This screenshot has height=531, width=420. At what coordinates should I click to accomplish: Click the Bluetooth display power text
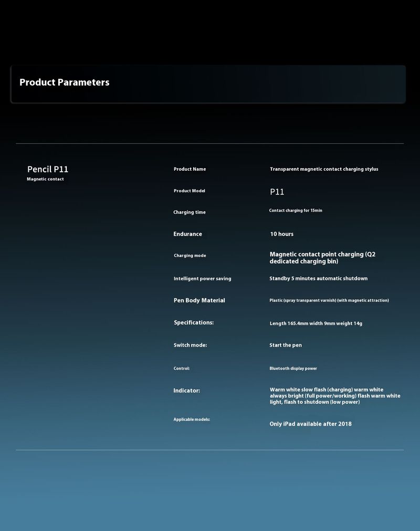tap(293, 369)
